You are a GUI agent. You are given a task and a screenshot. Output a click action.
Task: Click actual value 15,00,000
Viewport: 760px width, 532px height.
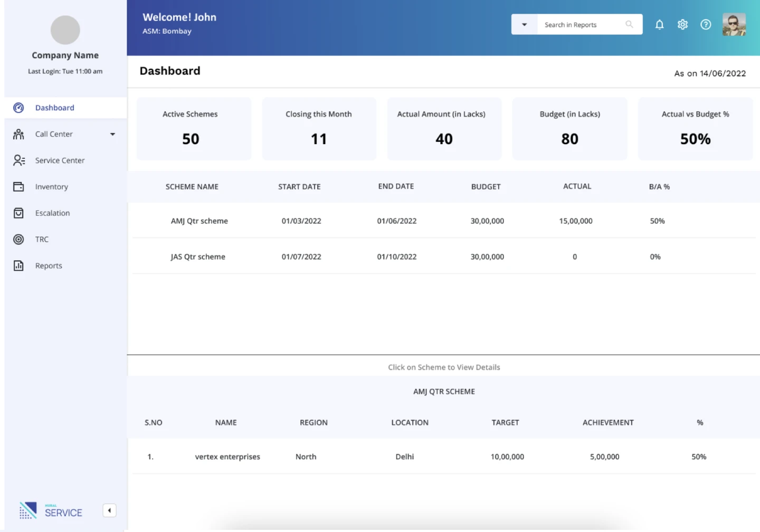(x=576, y=221)
